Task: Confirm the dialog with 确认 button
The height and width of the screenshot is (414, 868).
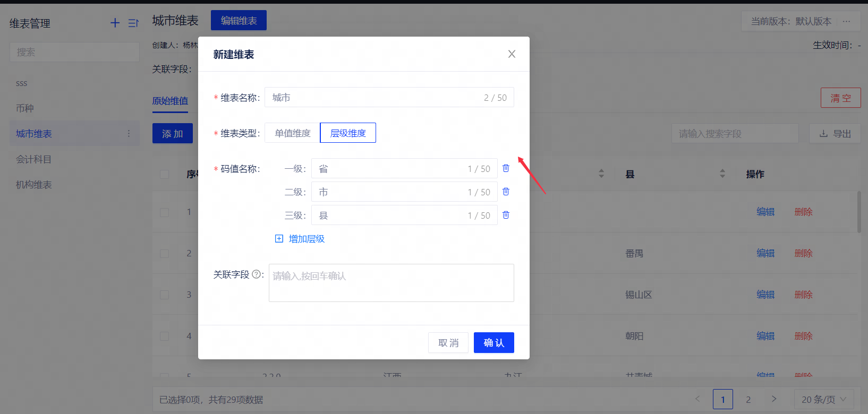Action: click(x=493, y=343)
